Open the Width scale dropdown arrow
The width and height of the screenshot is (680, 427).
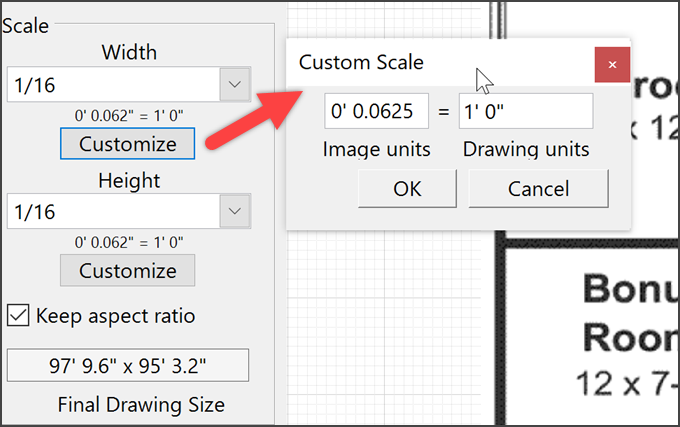coord(235,85)
